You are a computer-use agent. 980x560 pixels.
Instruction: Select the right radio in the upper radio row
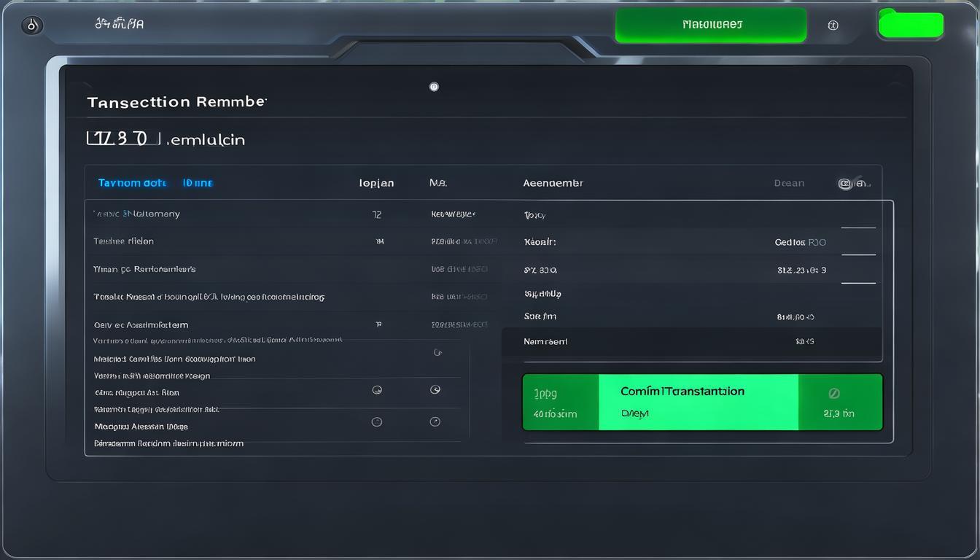(x=435, y=390)
